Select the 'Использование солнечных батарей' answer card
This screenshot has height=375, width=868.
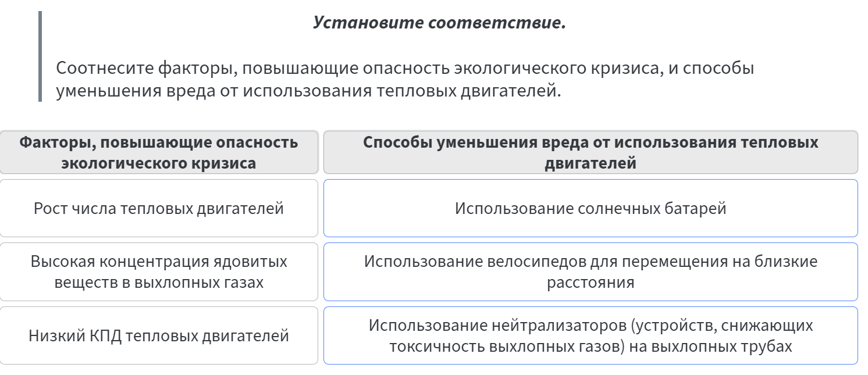pyautogui.click(x=590, y=208)
